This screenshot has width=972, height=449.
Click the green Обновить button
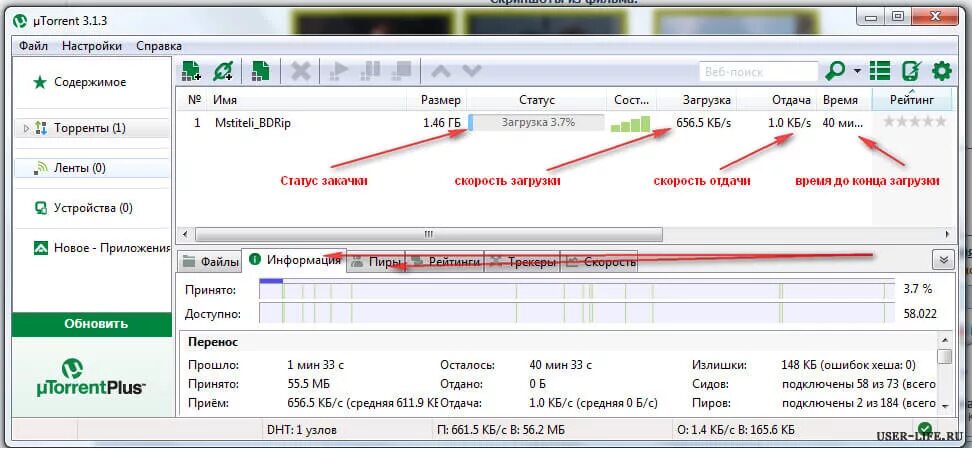(92, 324)
